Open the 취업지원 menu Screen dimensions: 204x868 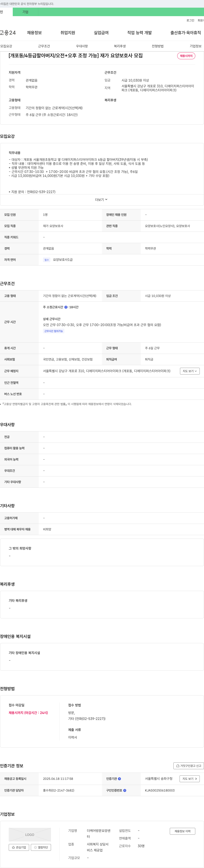coord(68,33)
